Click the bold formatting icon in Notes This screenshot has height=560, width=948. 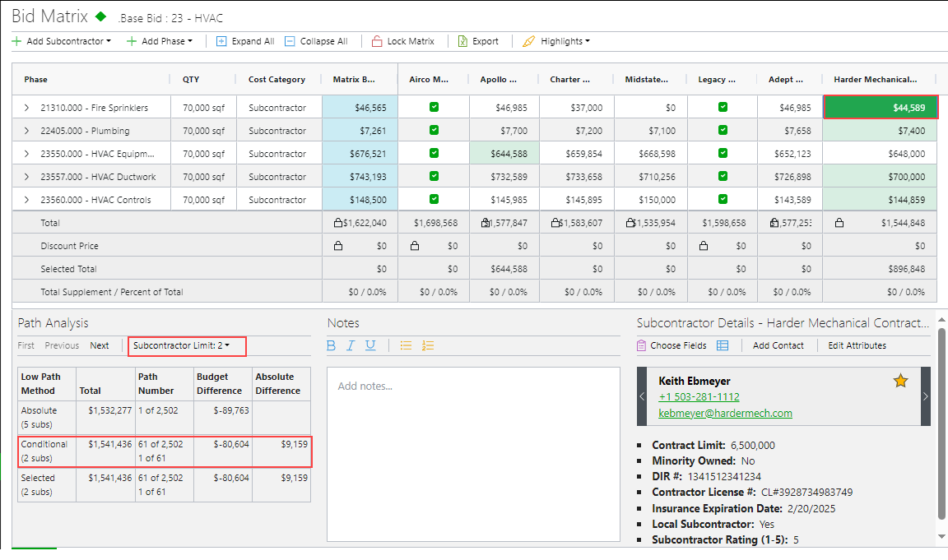(332, 345)
